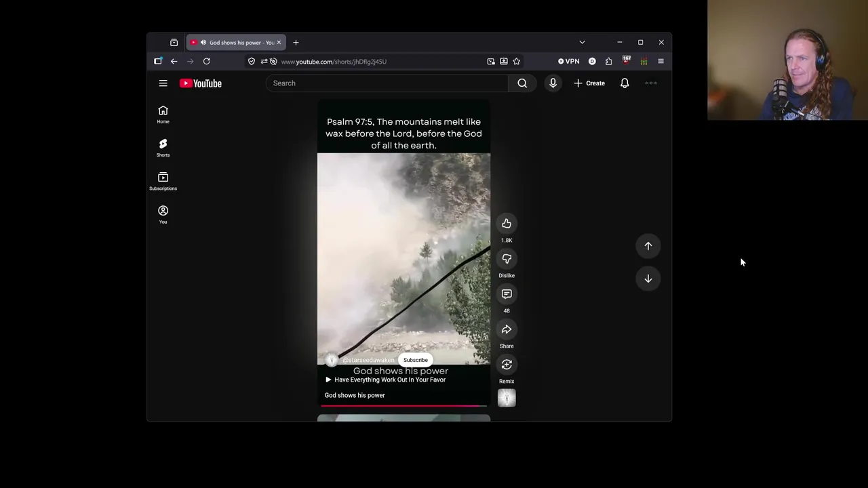Reload the page in the browser
868x488 pixels.
pyautogui.click(x=206, y=61)
